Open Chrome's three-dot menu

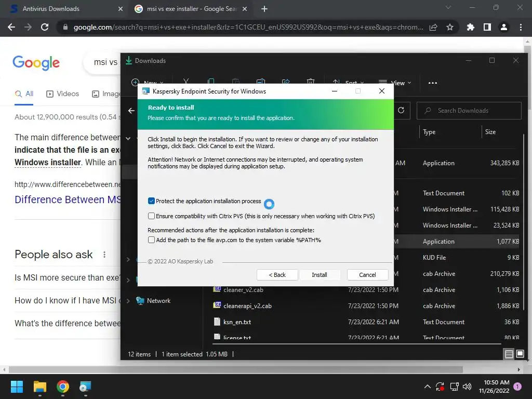pos(521,27)
